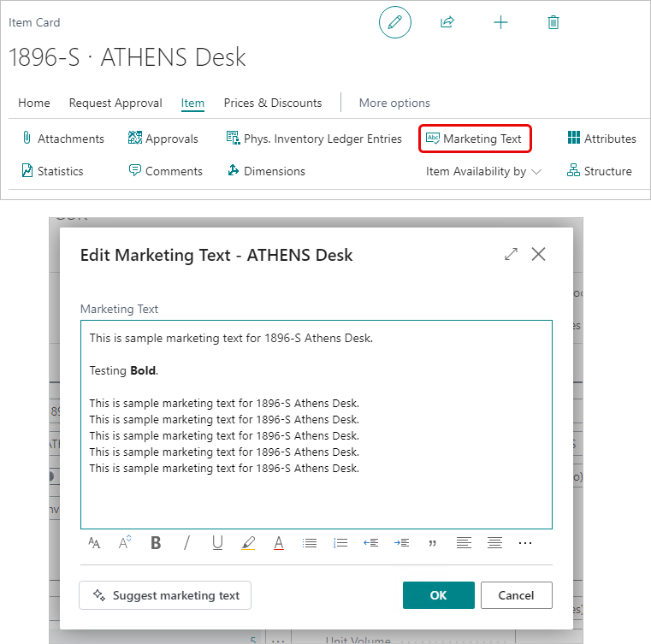Image resolution: width=651 pixels, height=644 pixels.
Task: Open Comments action
Action: tap(165, 171)
